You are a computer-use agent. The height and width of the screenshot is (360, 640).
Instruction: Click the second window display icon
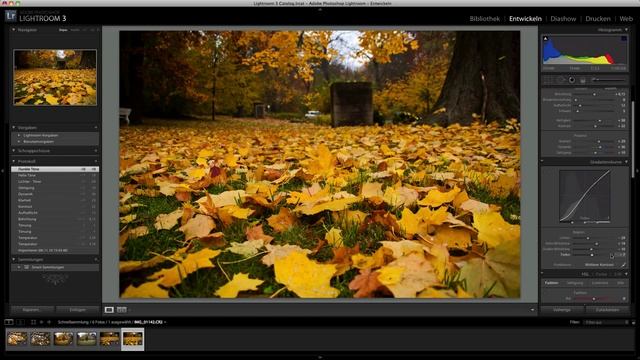tap(20, 322)
